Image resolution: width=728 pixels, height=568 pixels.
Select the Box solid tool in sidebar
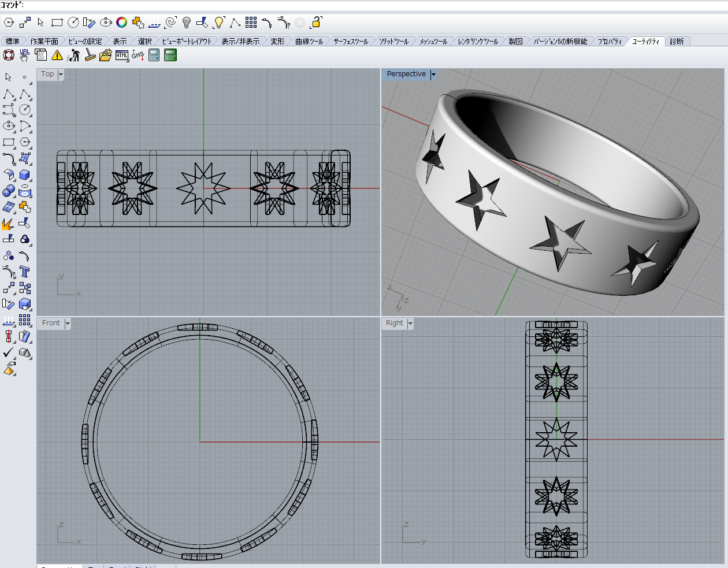click(25, 175)
